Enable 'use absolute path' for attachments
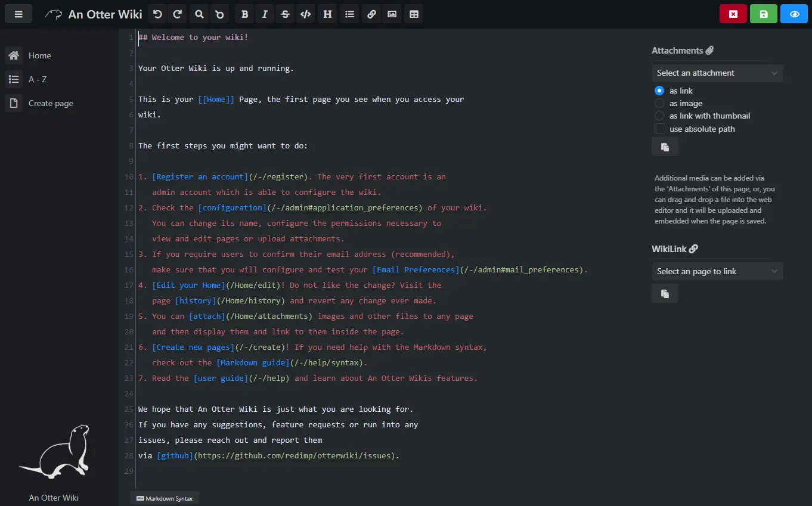This screenshot has height=506, width=812. (x=660, y=129)
